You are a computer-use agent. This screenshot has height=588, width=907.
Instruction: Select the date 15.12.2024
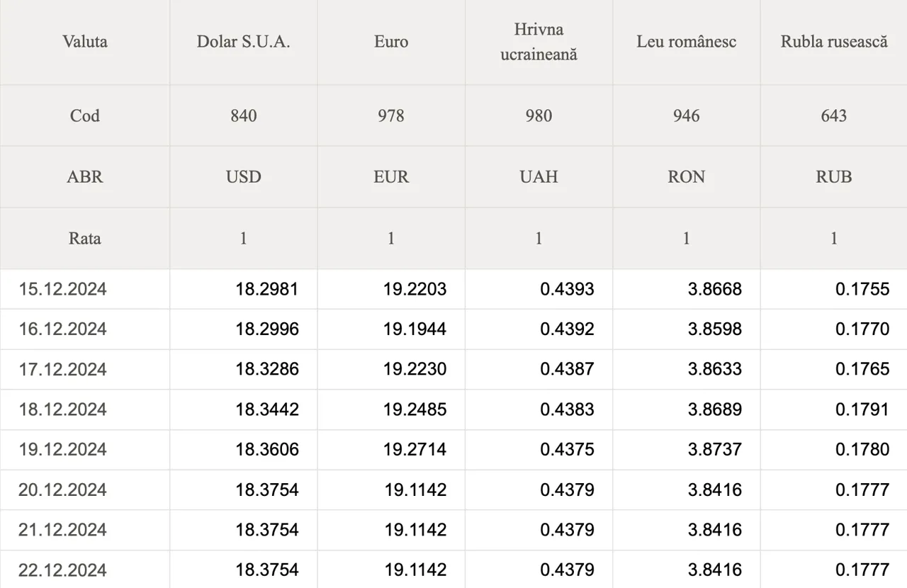click(62, 289)
